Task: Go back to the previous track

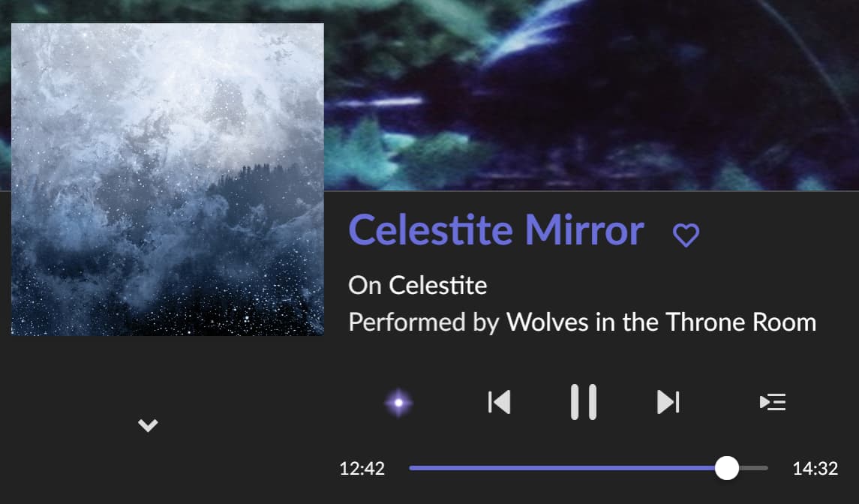Action: [499, 402]
